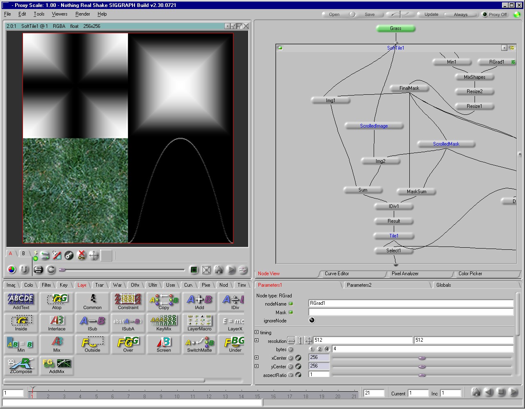The width and height of the screenshot is (525, 420).
Task: Insert a LayerMacro node
Action: point(199,323)
